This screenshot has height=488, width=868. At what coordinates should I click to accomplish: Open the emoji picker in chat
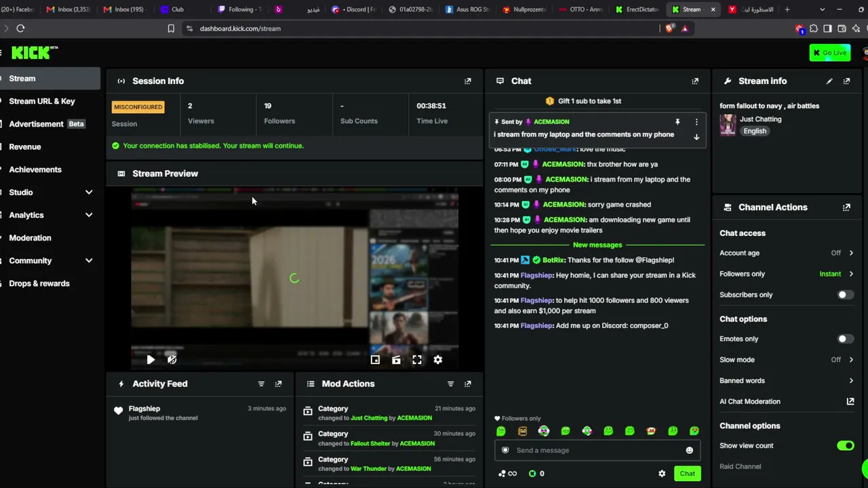(690, 451)
